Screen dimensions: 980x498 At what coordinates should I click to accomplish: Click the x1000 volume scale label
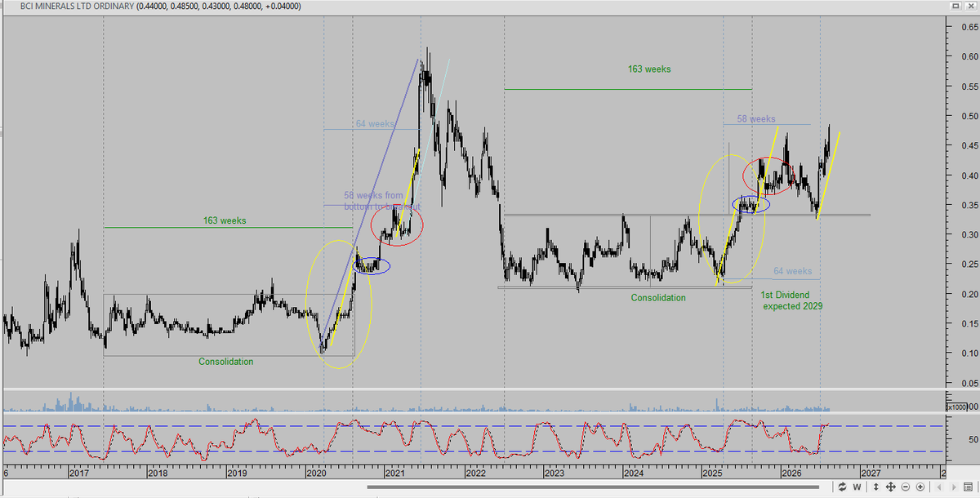click(x=957, y=407)
